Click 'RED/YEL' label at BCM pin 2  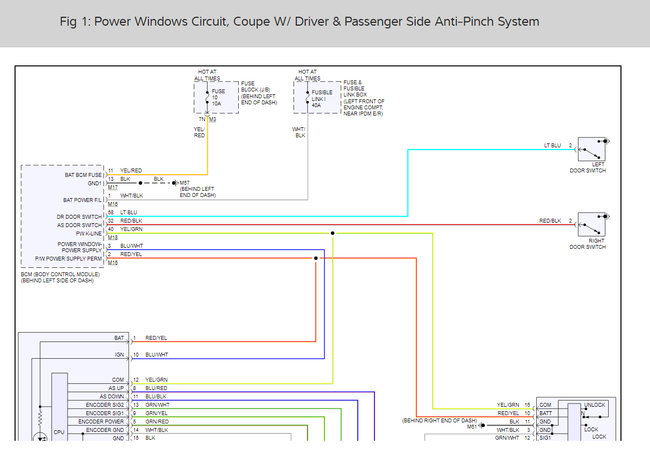click(x=131, y=254)
